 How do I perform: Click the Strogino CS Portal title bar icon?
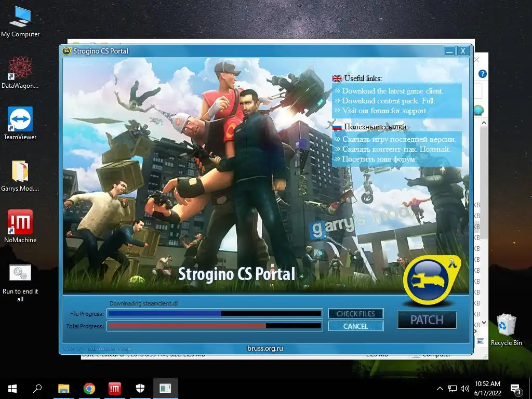(x=67, y=51)
